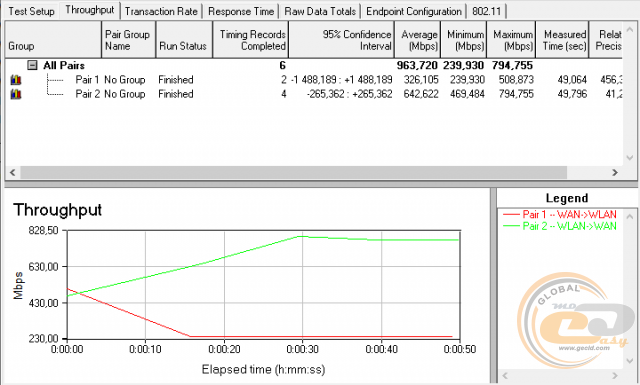This screenshot has height=385, width=640.
Task: Click the Maximum (Mbps) column header
Action: tap(511, 40)
